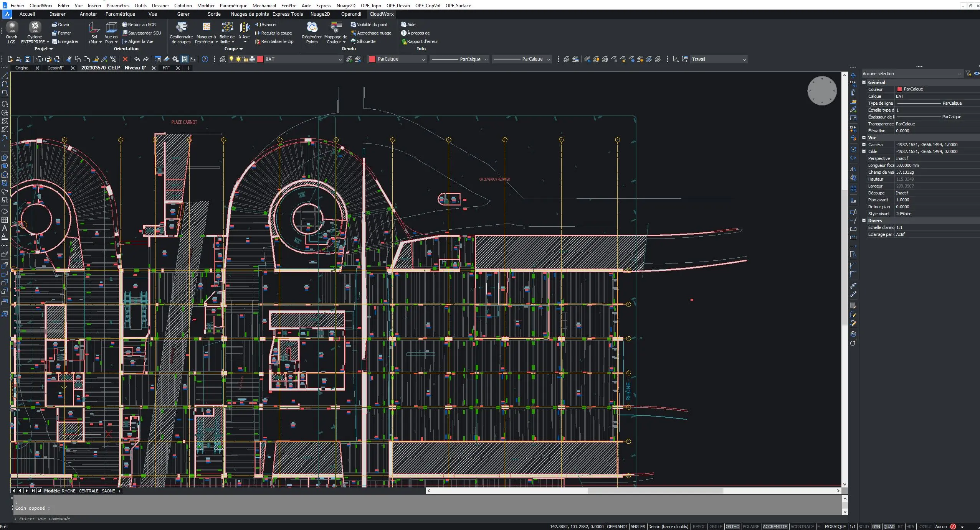Expand the Travail workspace dropdown

point(744,59)
